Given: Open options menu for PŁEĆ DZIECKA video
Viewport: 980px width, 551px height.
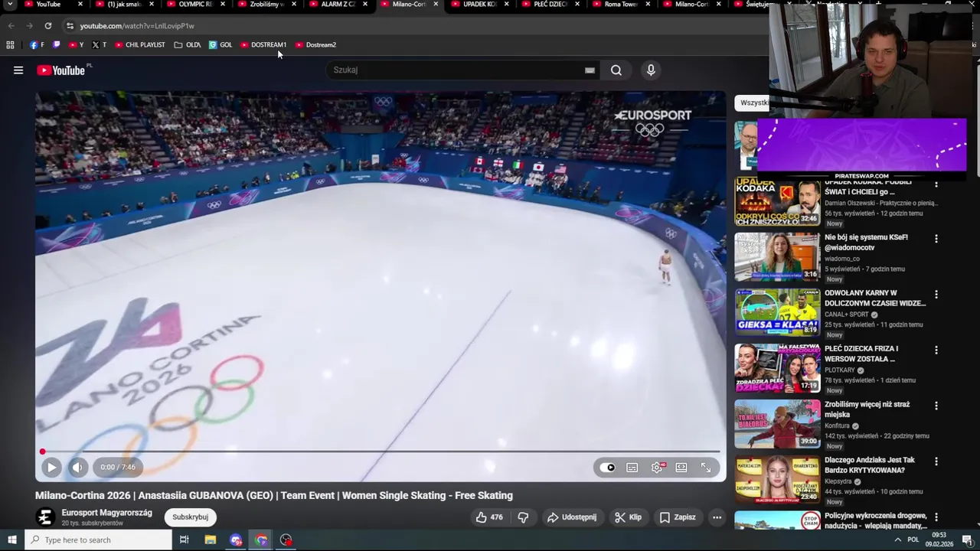Looking at the screenshot, I should point(936,350).
